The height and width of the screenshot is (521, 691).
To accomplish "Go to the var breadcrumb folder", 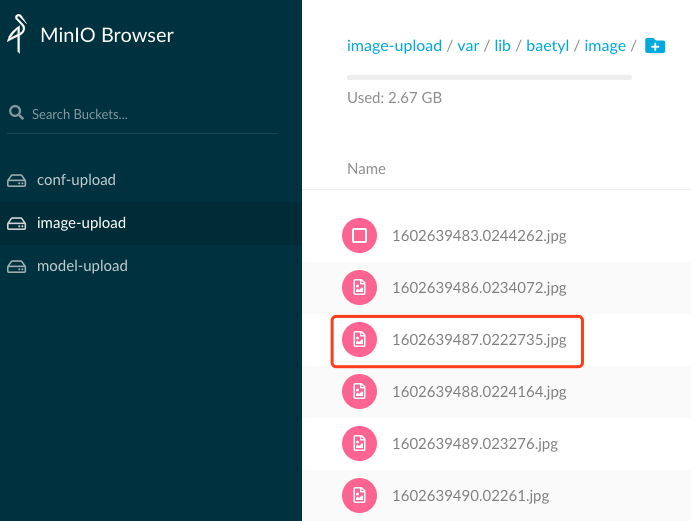I will [468, 46].
